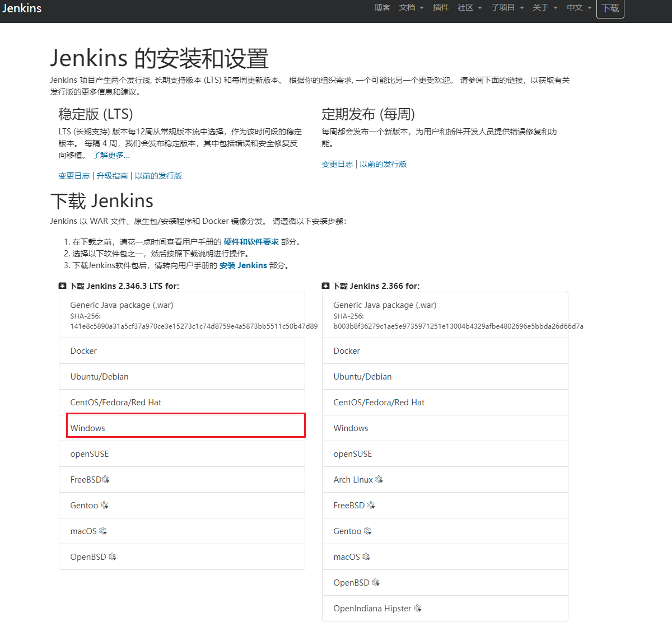Select openSUSE in the LTS download list

[x=182, y=454]
